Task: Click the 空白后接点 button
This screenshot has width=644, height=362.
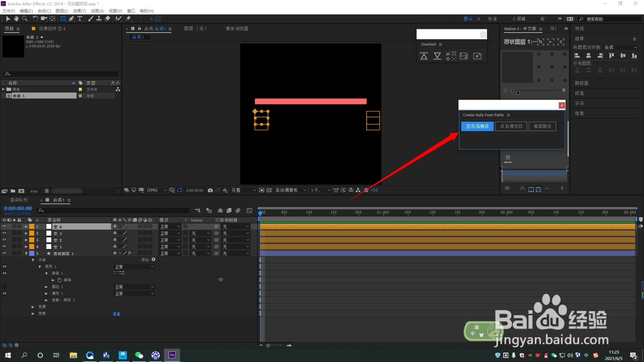Action: coord(477,126)
